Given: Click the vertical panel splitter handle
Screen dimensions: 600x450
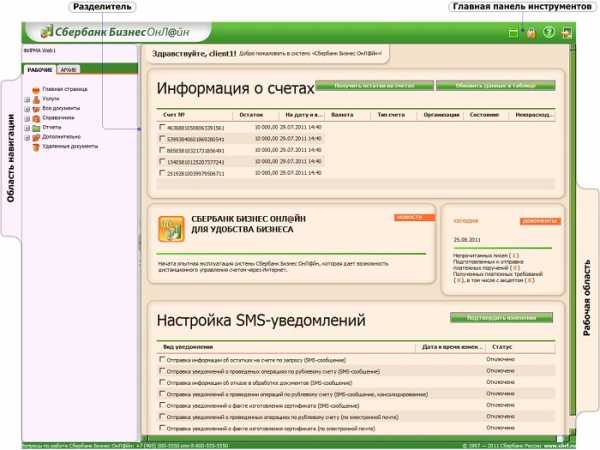Looking at the screenshot, I should 138,240.
